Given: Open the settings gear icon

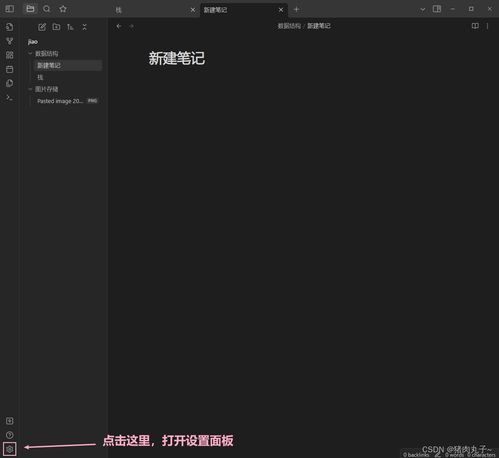Looking at the screenshot, I should coord(10,449).
